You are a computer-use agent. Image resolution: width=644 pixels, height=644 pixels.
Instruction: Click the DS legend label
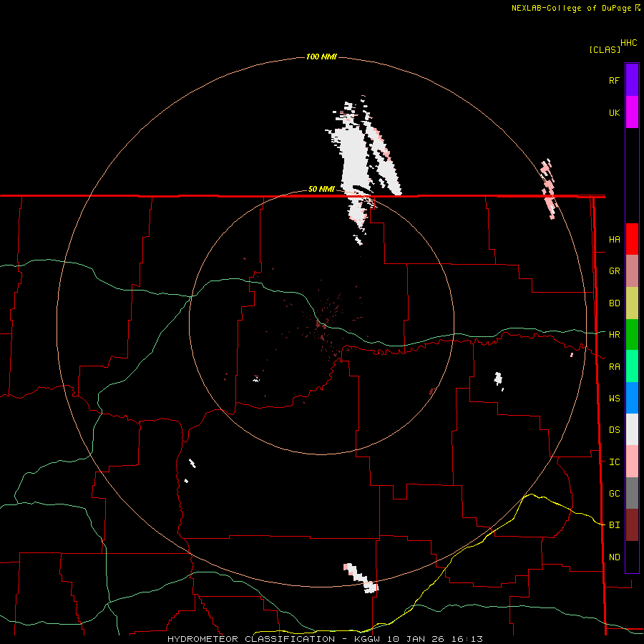(x=614, y=430)
